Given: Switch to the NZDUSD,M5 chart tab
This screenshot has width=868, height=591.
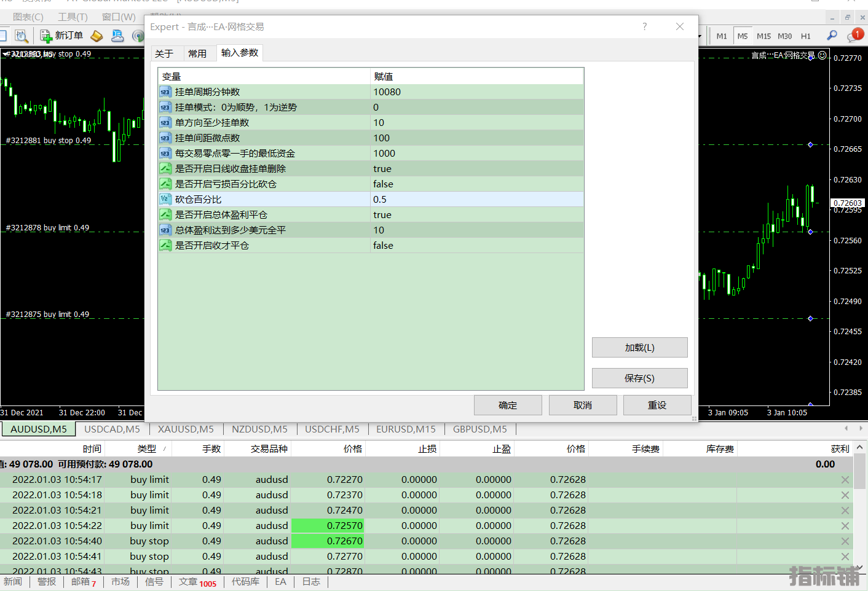Looking at the screenshot, I should (x=259, y=429).
